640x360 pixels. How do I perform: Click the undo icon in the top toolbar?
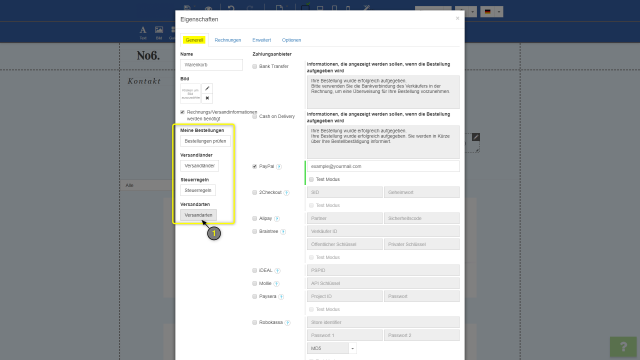[x=231, y=8]
